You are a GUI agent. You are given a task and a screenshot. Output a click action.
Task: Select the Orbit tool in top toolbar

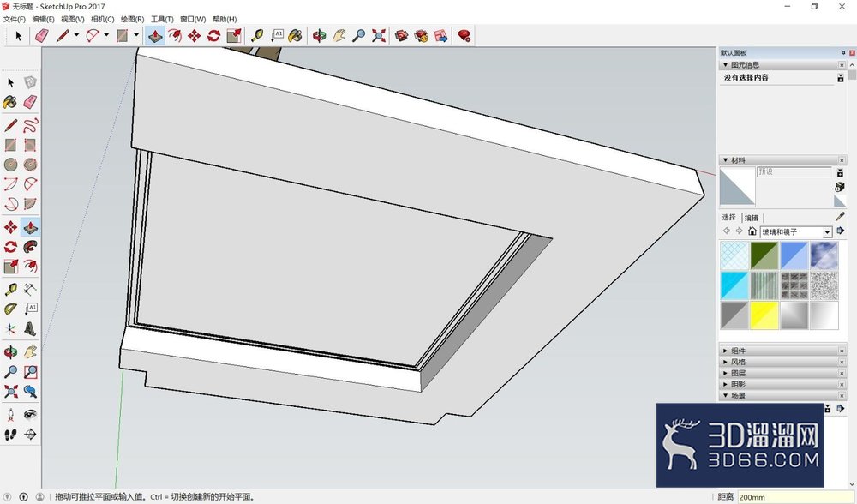(x=319, y=36)
